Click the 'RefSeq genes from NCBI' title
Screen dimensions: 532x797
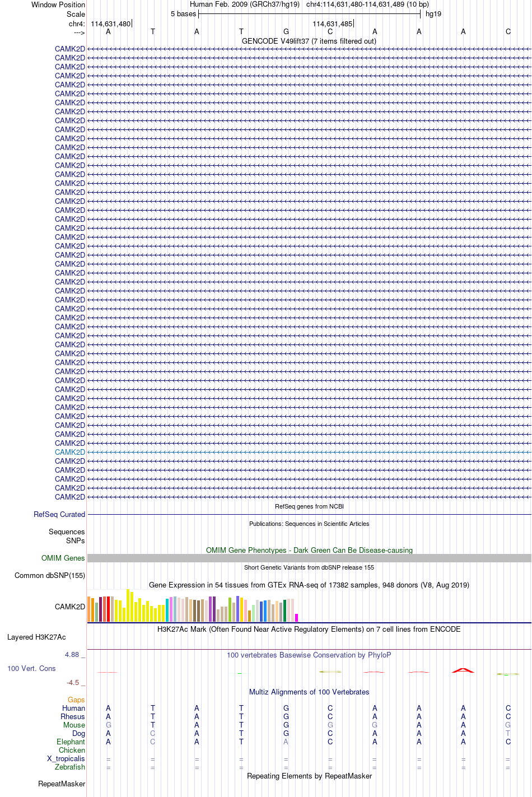pyautogui.click(x=309, y=506)
